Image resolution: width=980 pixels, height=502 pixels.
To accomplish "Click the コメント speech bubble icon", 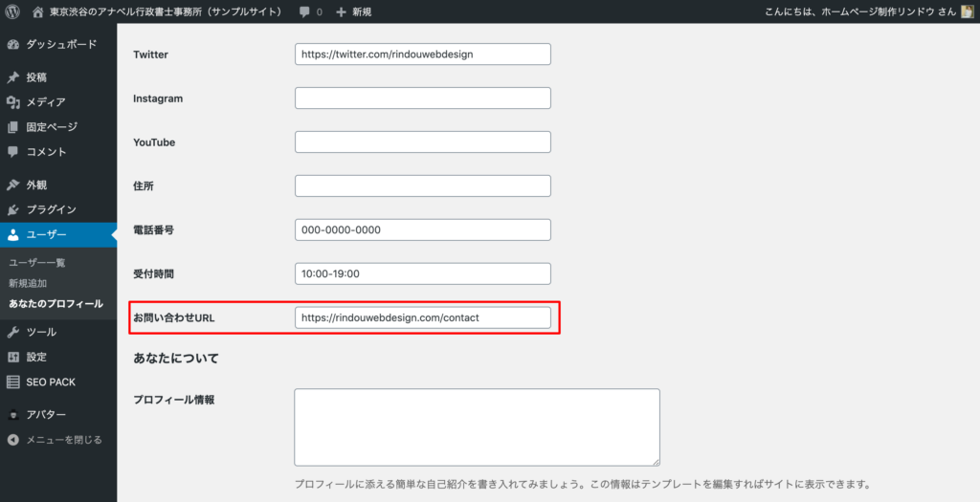I will 13,152.
